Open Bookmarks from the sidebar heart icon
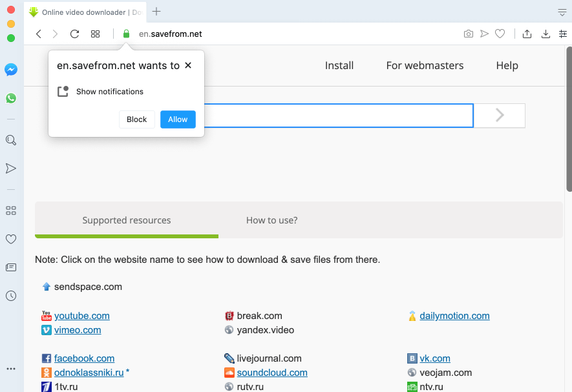Screen dimensions: 572x392 point(11,239)
